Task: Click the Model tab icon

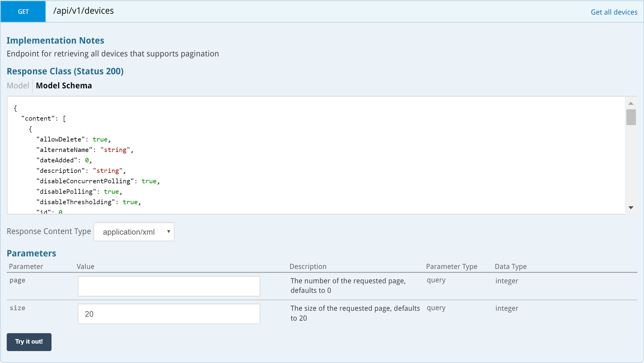Action: tap(18, 85)
